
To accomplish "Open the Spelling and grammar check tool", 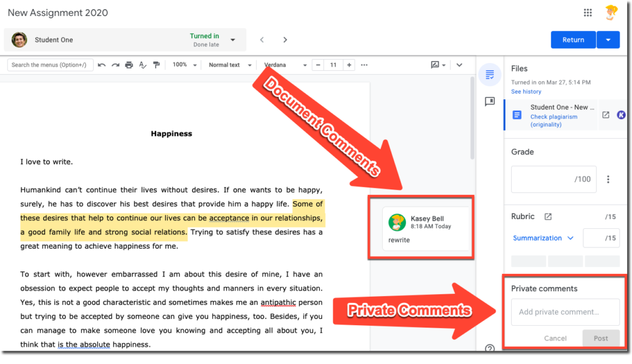I will 142,64.
